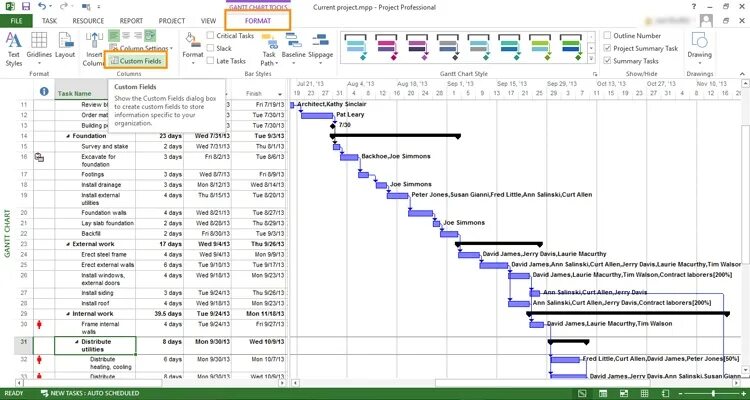750x400 pixels.
Task: Select the teal Gantt chart style
Action: pyautogui.click(x=509, y=47)
